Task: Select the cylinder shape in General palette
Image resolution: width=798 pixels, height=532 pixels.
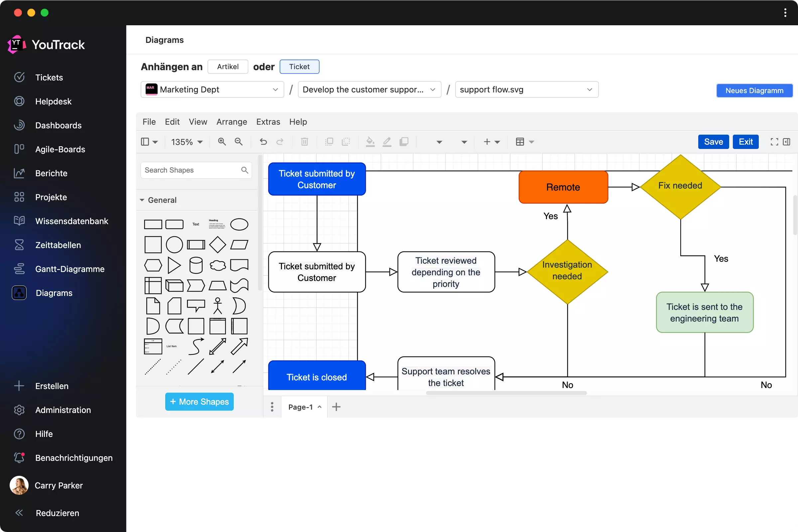Action: pos(196,265)
